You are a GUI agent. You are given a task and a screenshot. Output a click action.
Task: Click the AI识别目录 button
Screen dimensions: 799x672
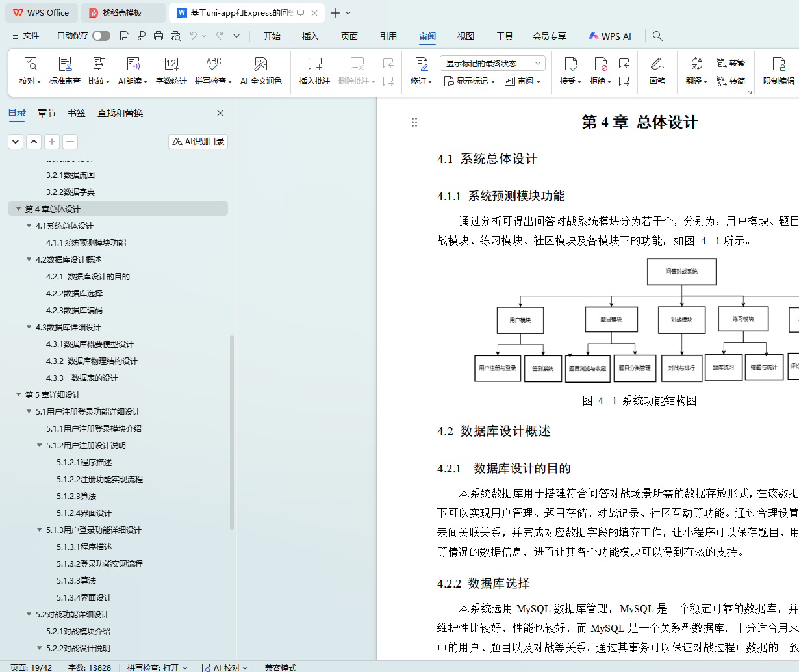198,141
